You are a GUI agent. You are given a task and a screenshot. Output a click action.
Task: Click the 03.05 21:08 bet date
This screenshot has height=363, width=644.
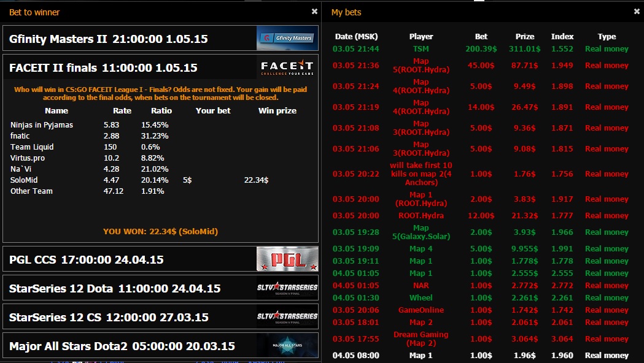click(355, 128)
